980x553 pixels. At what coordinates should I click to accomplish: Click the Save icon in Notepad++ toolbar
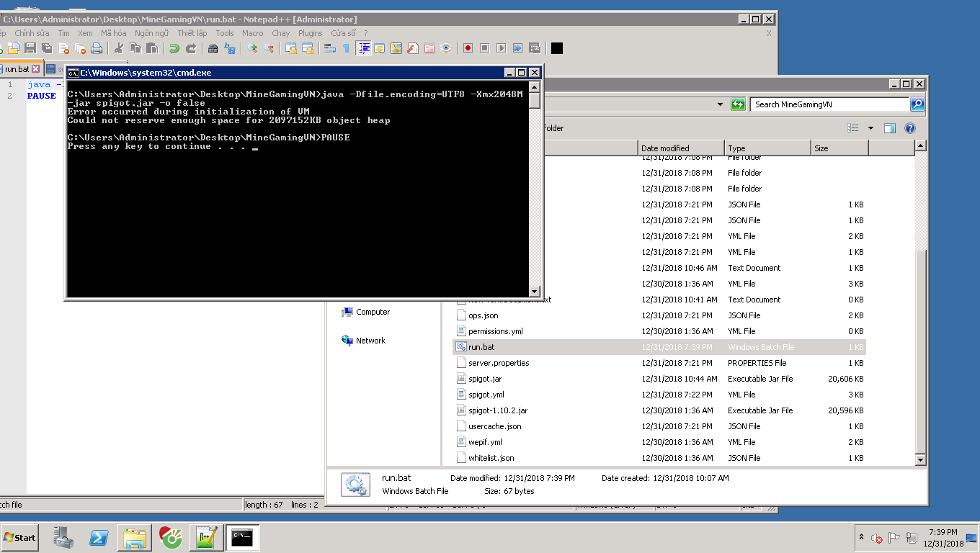click(30, 48)
